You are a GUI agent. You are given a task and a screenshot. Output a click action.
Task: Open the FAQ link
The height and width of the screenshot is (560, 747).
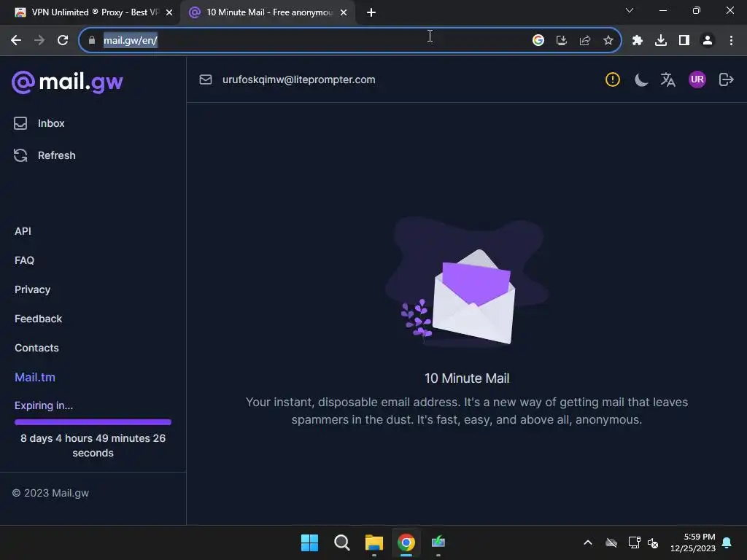pyautogui.click(x=24, y=260)
